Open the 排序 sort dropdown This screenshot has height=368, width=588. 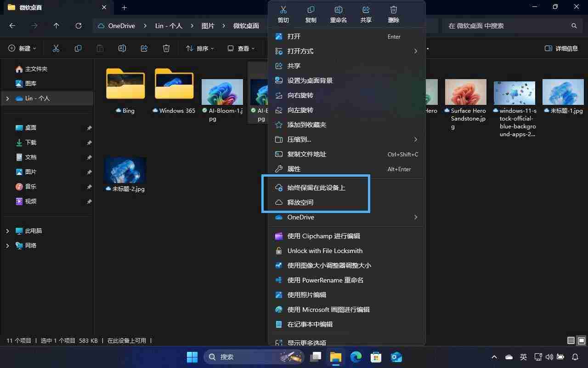[x=199, y=48]
